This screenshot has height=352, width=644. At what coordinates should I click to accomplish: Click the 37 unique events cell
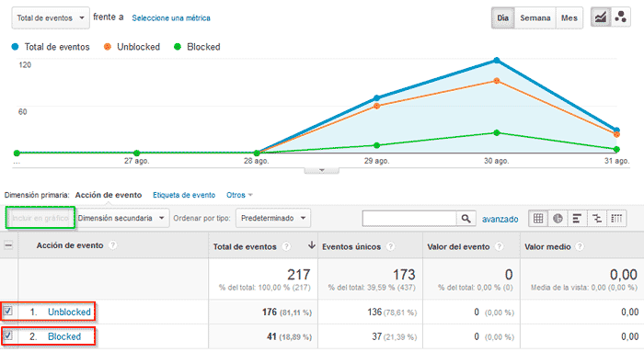376,336
